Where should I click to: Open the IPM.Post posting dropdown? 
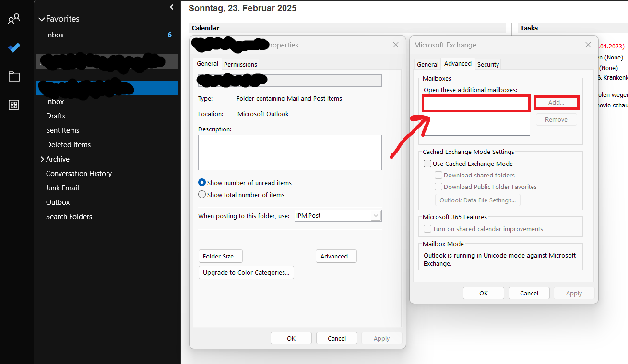coord(376,215)
